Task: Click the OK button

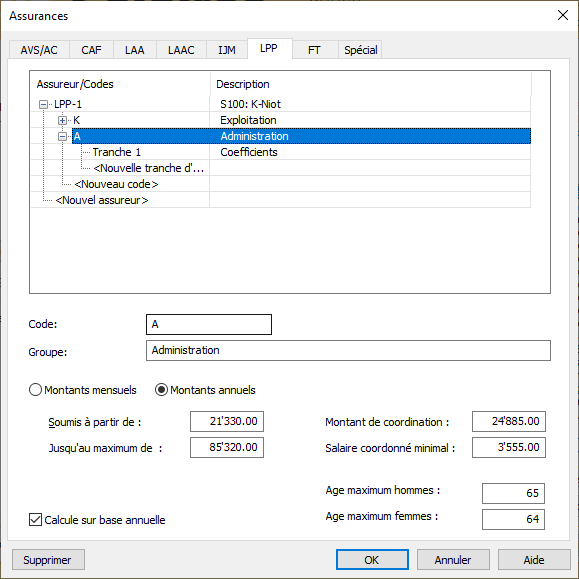Action: pos(372,560)
